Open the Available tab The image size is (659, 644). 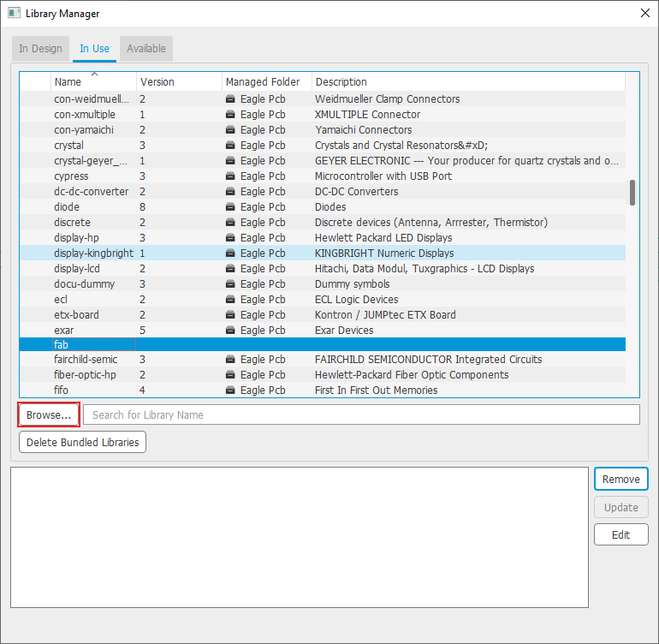pyautogui.click(x=146, y=49)
